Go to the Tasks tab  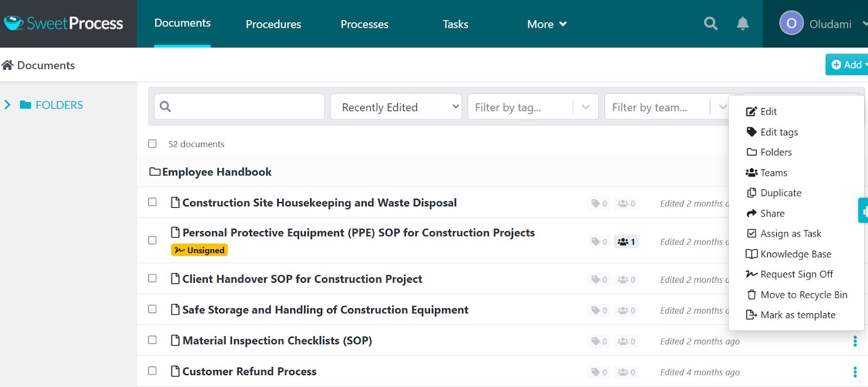click(455, 24)
